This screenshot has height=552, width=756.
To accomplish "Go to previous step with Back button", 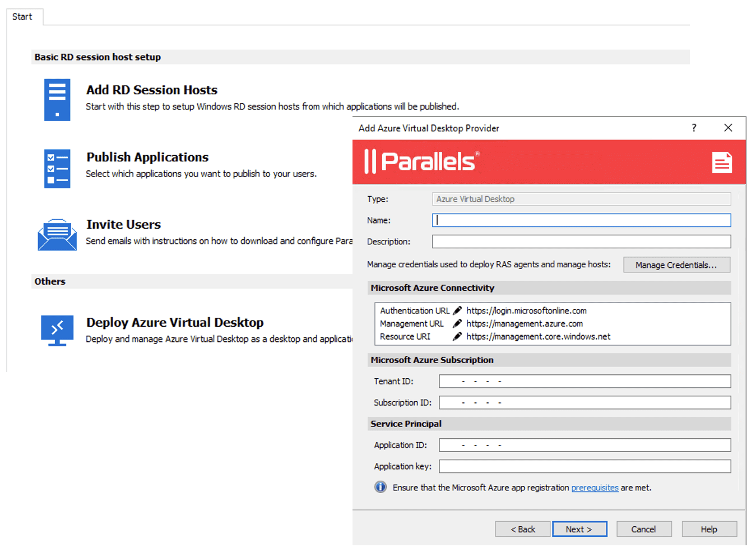I will tap(523, 529).
